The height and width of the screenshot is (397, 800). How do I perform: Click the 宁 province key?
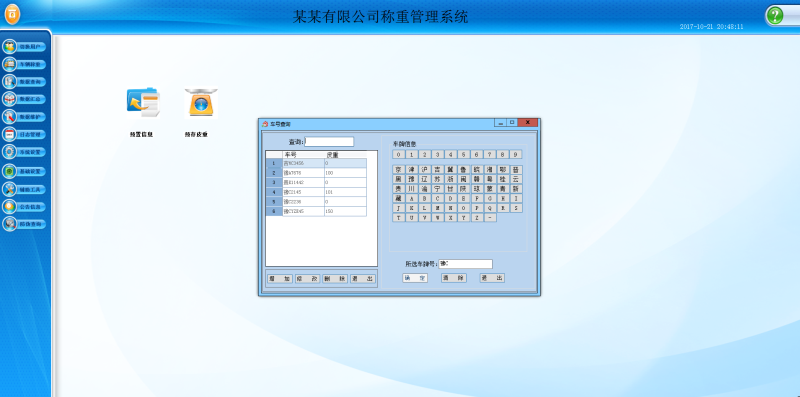[438, 189]
